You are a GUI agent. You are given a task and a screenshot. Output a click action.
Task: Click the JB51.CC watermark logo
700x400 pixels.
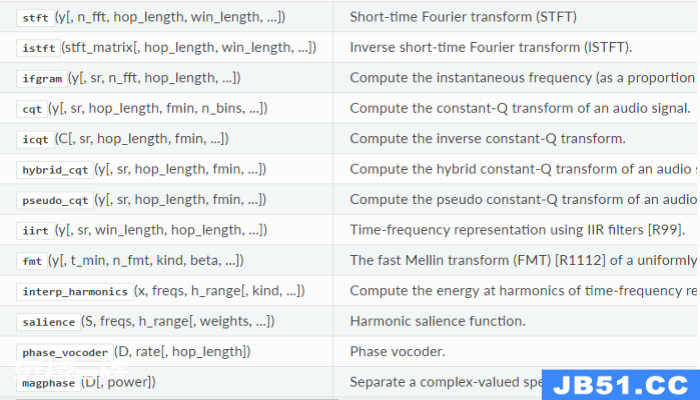click(621, 385)
